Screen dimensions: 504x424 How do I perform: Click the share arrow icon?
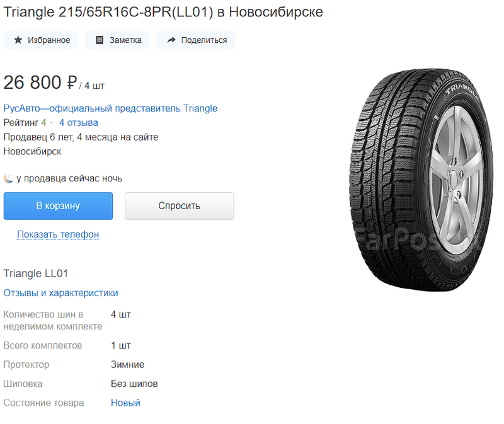(171, 40)
